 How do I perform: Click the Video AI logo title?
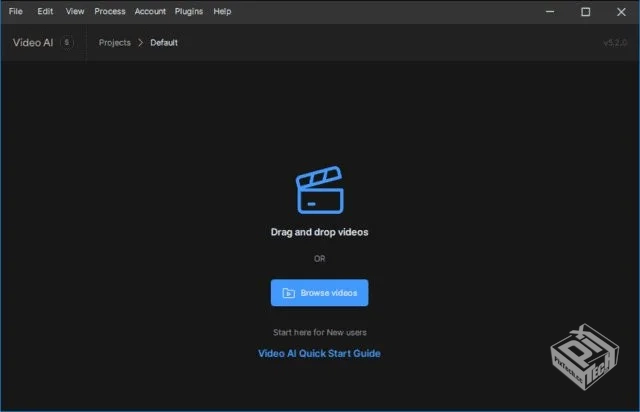tap(33, 42)
